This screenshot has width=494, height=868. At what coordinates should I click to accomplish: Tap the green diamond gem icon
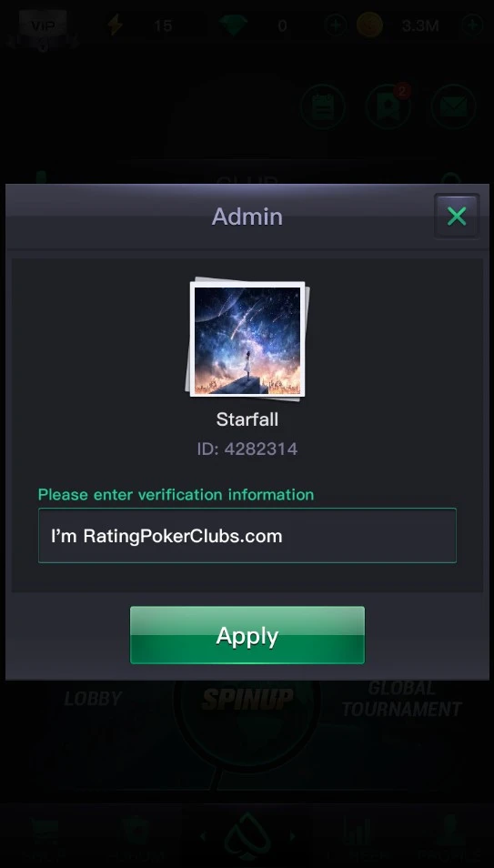tap(233, 25)
